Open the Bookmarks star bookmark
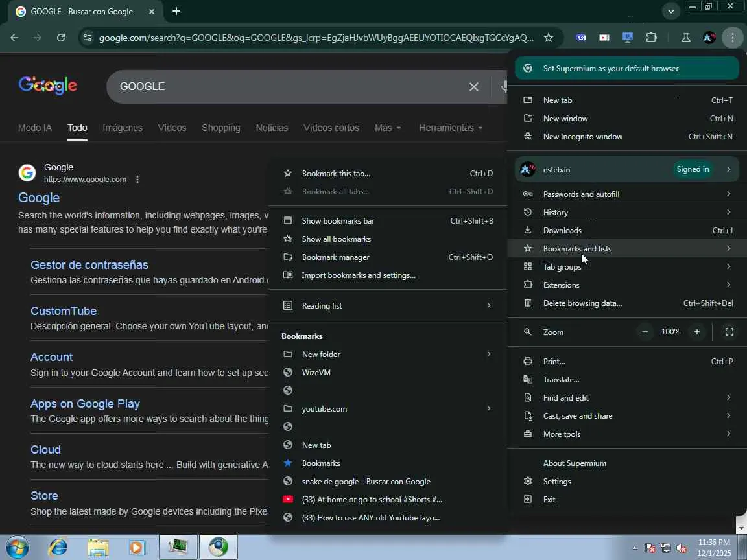 click(388, 463)
